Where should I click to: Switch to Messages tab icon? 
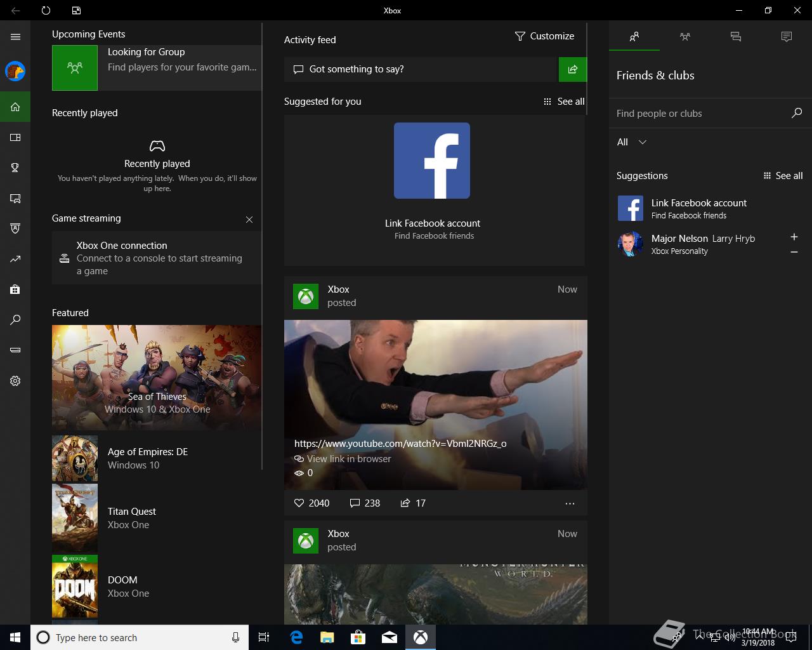click(736, 37)
